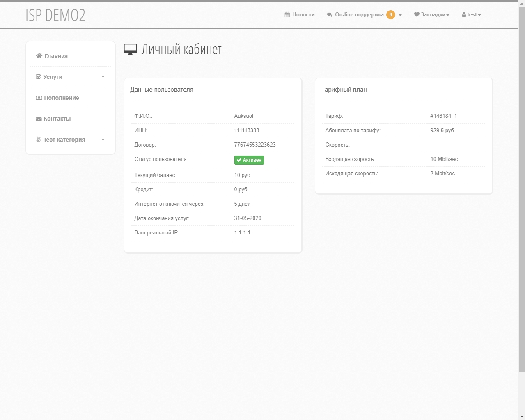Image resolution: width=525 pixels, height=420 pixels.
Task: Open the Контакты sidebar item
Action: point(57,119)
